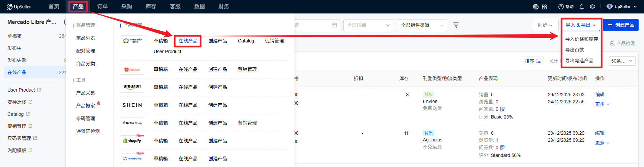Expand the 50条 page size selector
644x167 pixels.
tap(622, 61)
